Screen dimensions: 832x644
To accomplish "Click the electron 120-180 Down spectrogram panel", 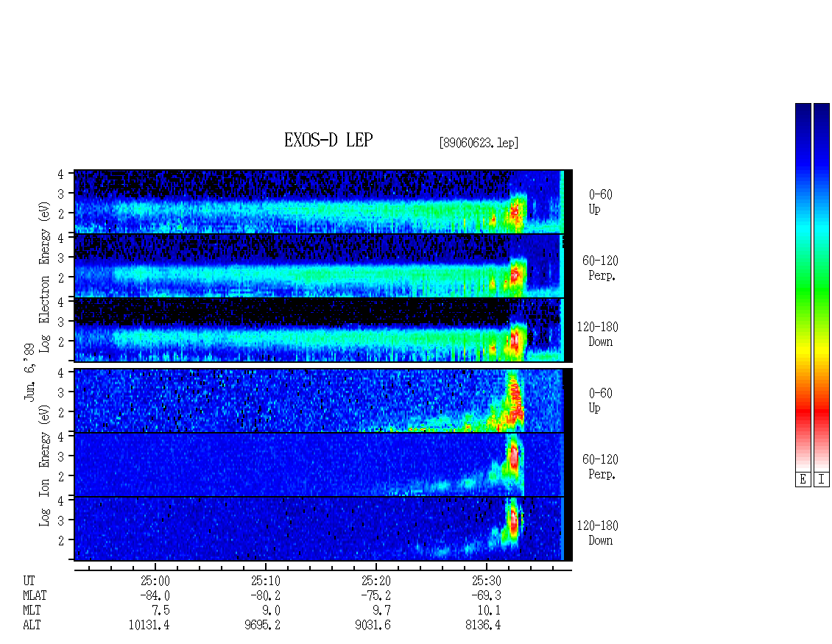I will coord(323,330).
